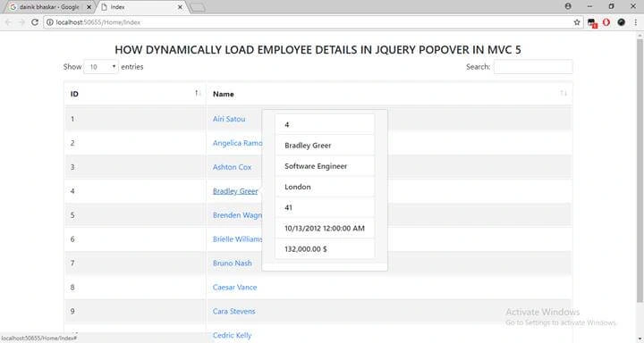The image size is (644, 343).
Task: Close the Index tab
Action: click(x=180, y=7)
